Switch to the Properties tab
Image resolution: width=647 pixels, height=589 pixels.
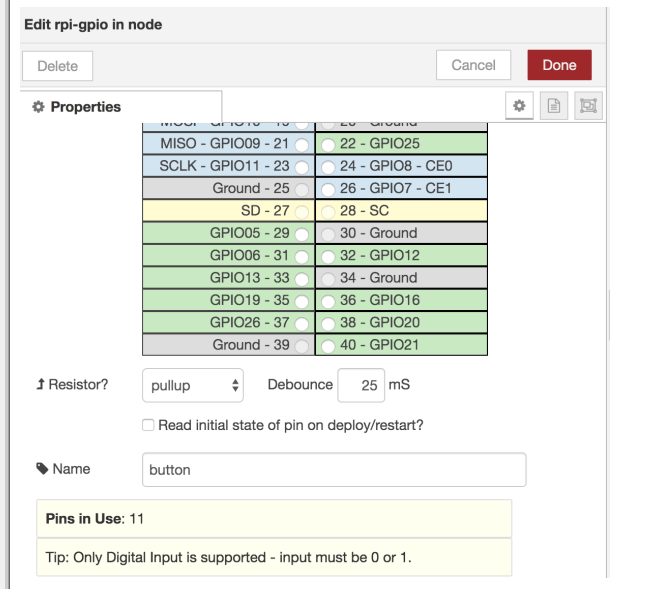(x=85, y=107)
